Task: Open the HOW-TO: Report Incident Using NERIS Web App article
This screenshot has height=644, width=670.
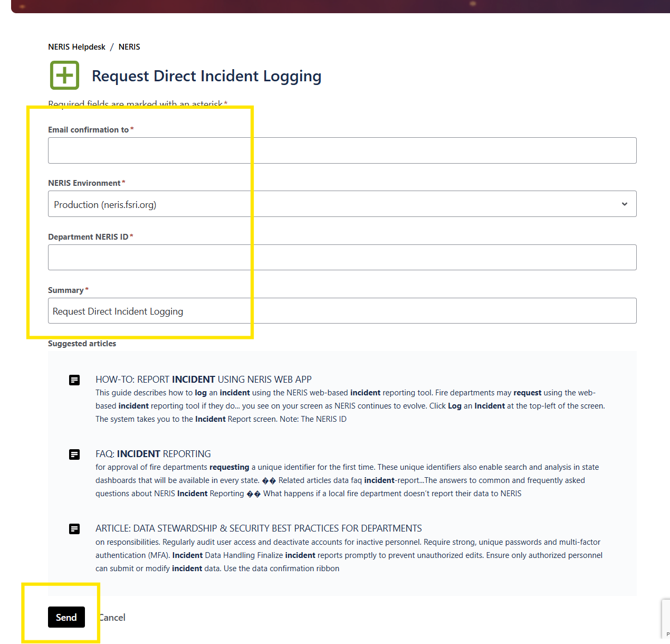Action: click(203, 380)
